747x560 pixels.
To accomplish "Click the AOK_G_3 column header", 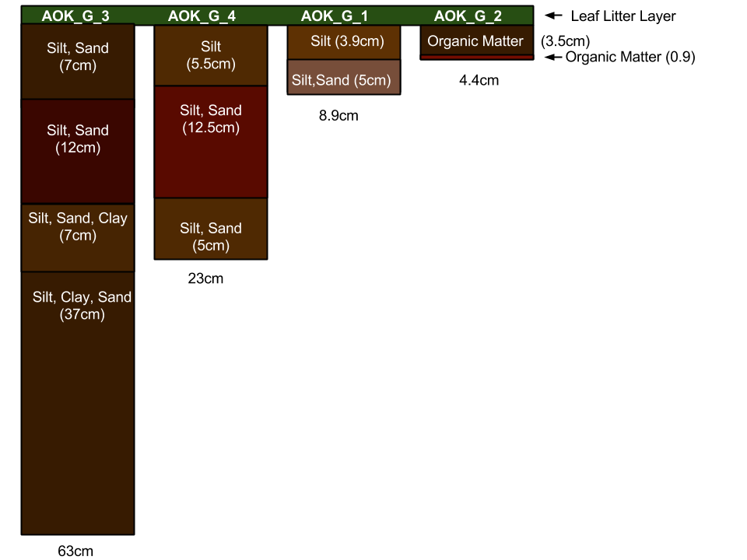I will (75, 16).
